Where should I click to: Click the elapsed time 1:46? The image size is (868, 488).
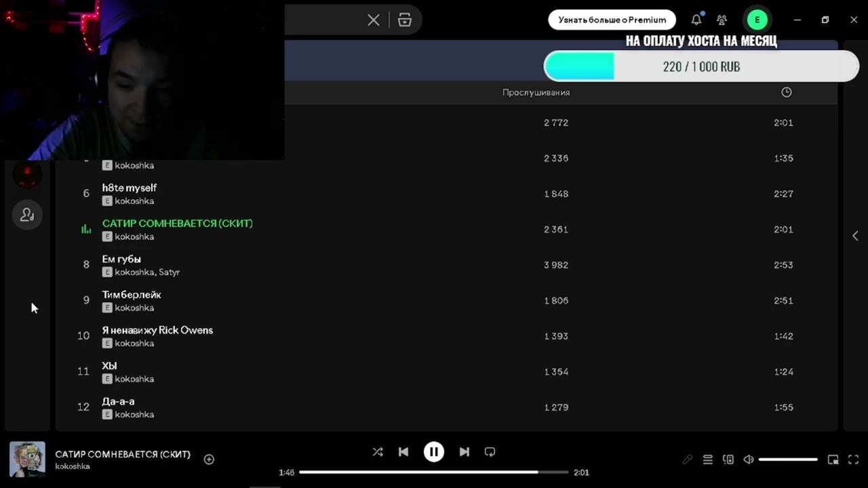coord(286,472)
